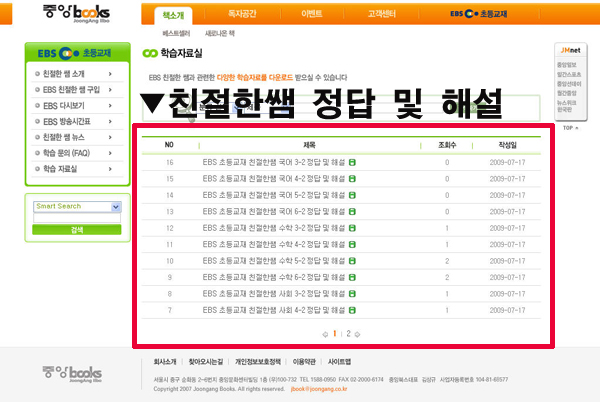The height and width of the screenshot is (402, 600).
Task: Click the search text field under Smart Search
Action: pyautogui.click(x=76, y=217)
